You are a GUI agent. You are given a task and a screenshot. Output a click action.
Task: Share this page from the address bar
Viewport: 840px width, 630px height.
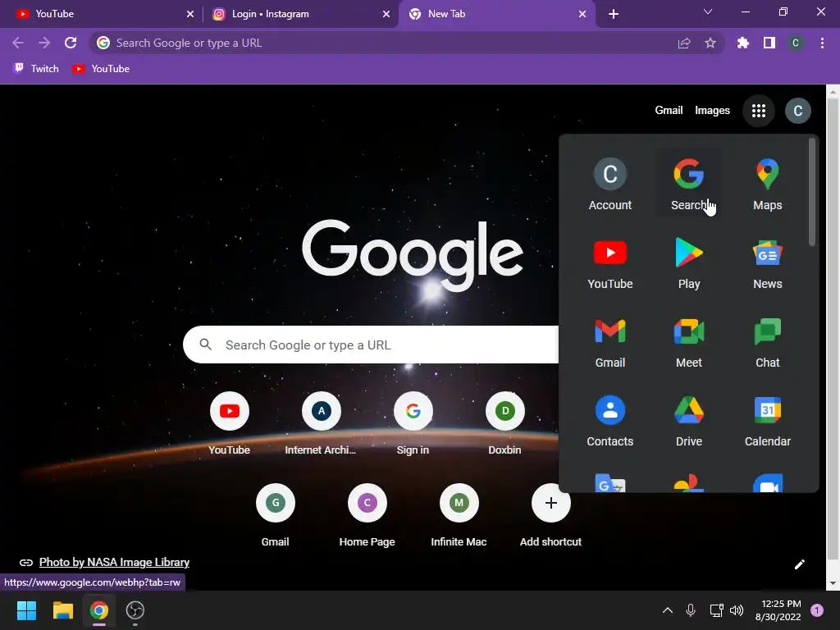[683, 43]
